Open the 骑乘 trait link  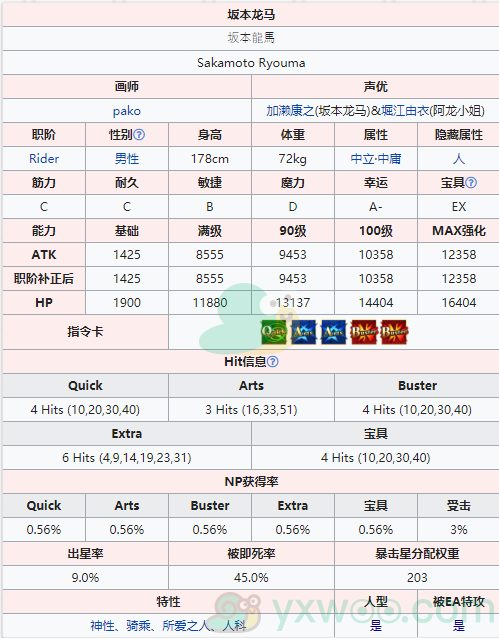138,625
